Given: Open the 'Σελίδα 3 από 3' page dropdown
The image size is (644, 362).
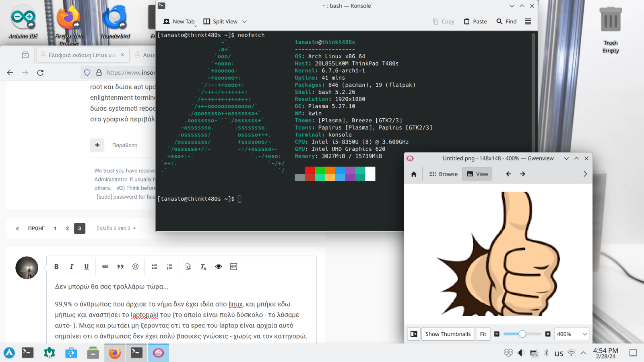Looking at the screenshot, I should pyautogui.click(x=116, y=228).
